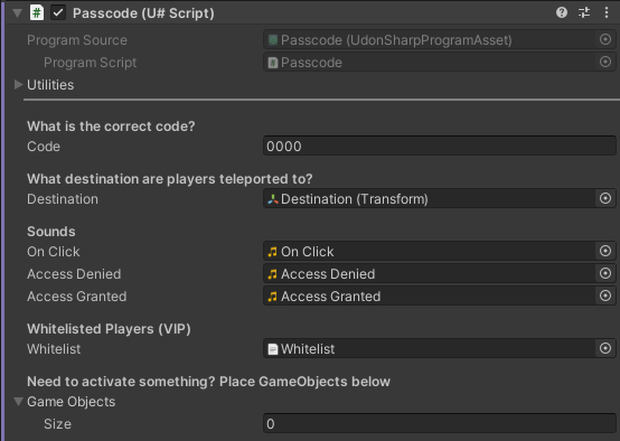The image size is (620, 441).
Task: Collapse the Game Objects array
Action: pos(18,401)
